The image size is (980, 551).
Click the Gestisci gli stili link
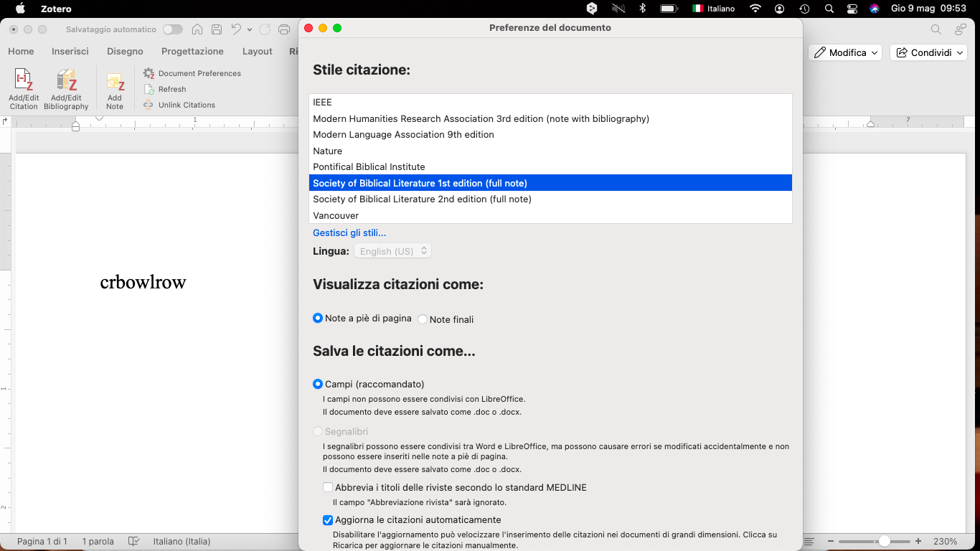[349, 232]
